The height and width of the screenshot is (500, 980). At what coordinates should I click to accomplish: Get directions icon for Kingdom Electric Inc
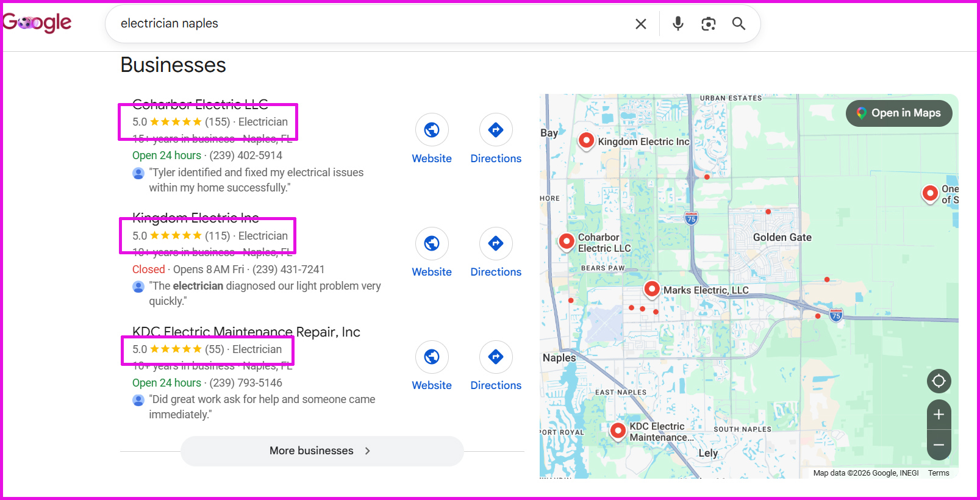(x=496, y=243)
